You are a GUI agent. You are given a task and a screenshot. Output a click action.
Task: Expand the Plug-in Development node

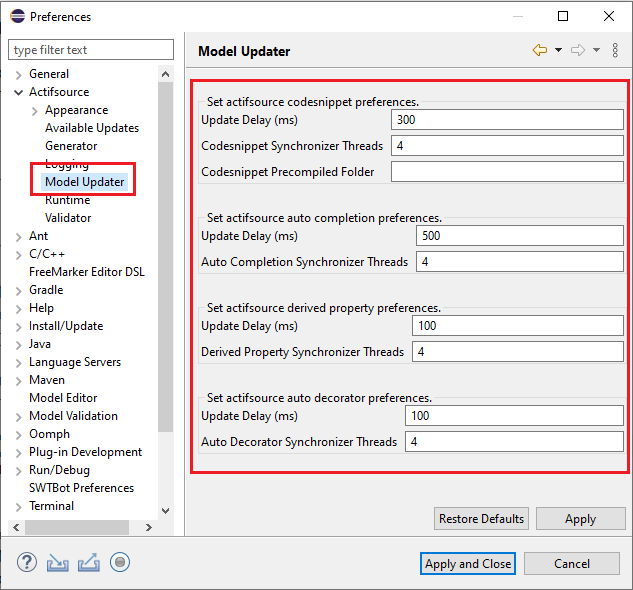18,453
